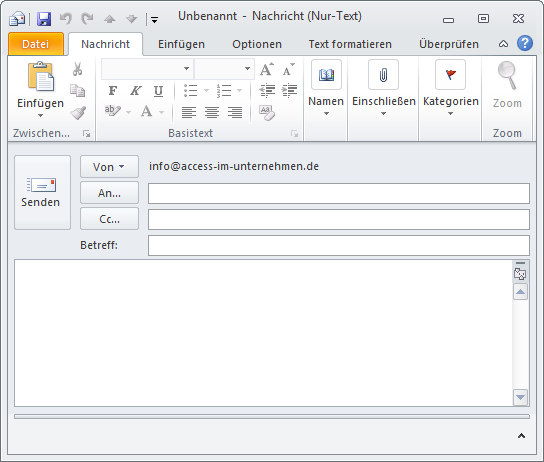
Task: Click the Senden button
Action: 42,192
